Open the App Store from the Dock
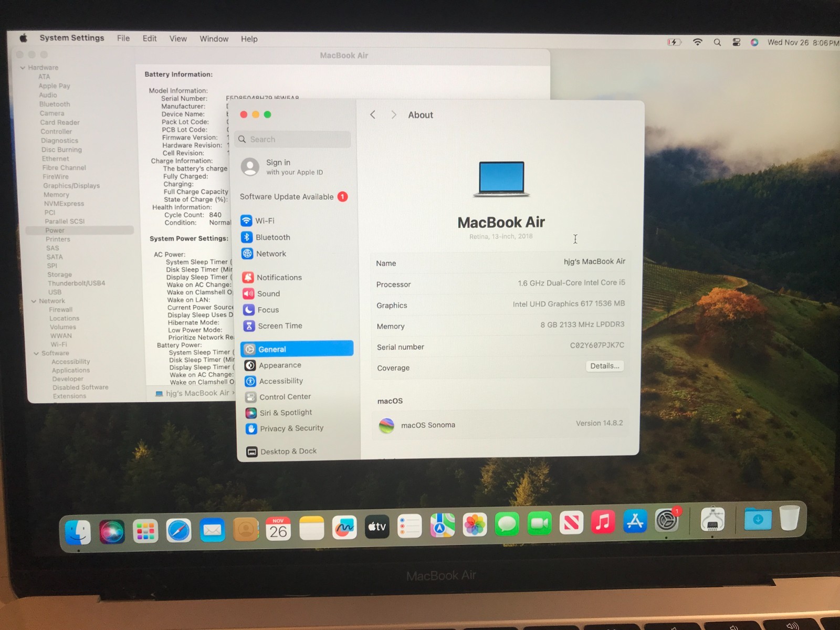The height and width of the screenshot is (630, 840). point(635,530)
